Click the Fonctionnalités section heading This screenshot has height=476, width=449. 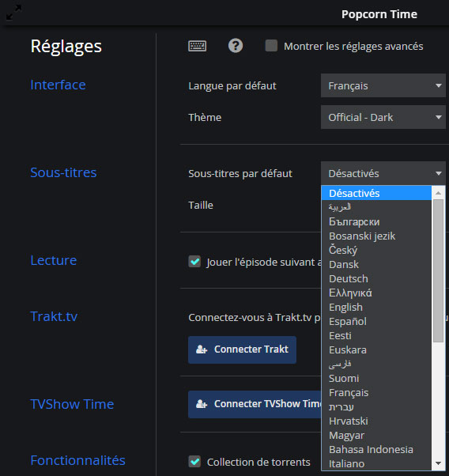[x=77, y=460]
